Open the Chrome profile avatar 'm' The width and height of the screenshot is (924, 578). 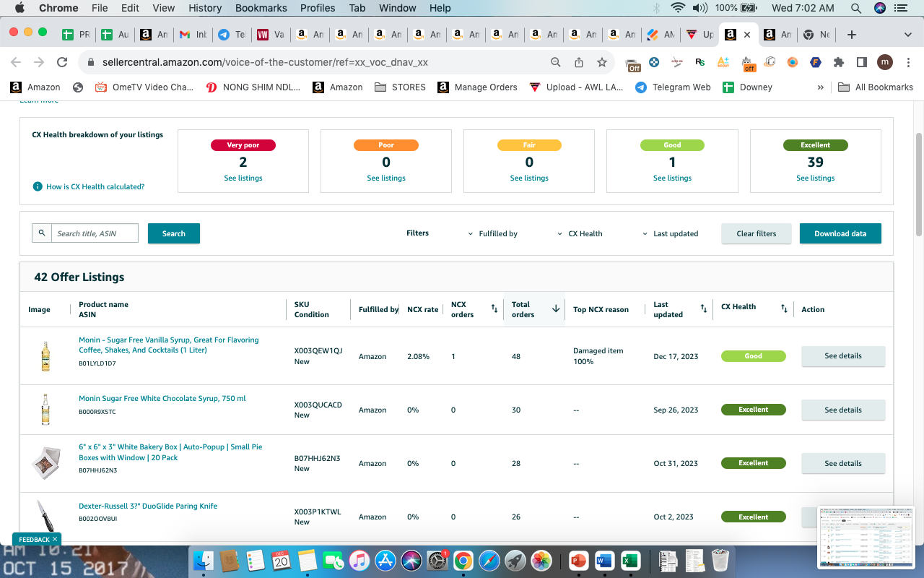coord(885,62)
